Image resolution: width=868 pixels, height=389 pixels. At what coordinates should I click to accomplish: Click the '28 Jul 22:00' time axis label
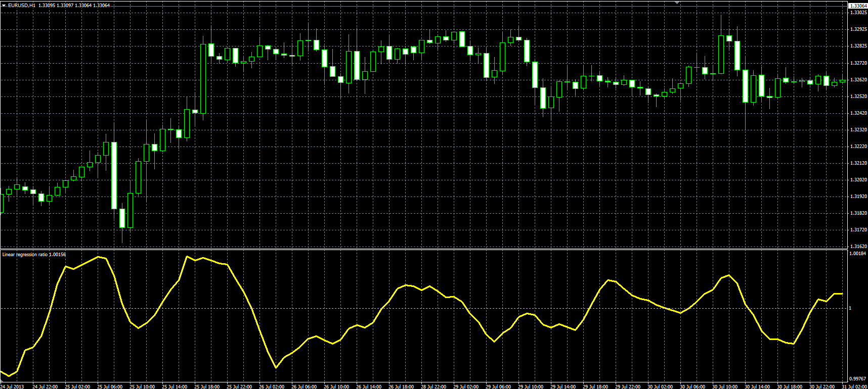tap(433, 386)
